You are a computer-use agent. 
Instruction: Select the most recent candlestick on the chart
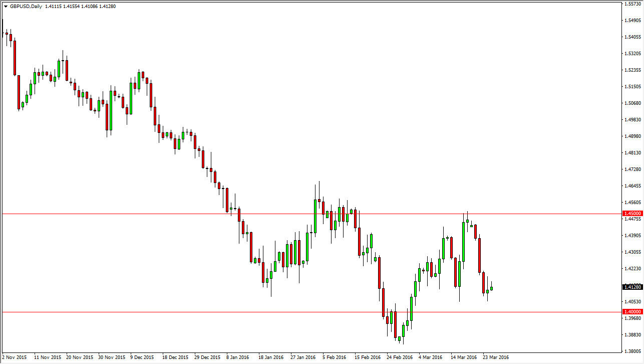point(491,289)
